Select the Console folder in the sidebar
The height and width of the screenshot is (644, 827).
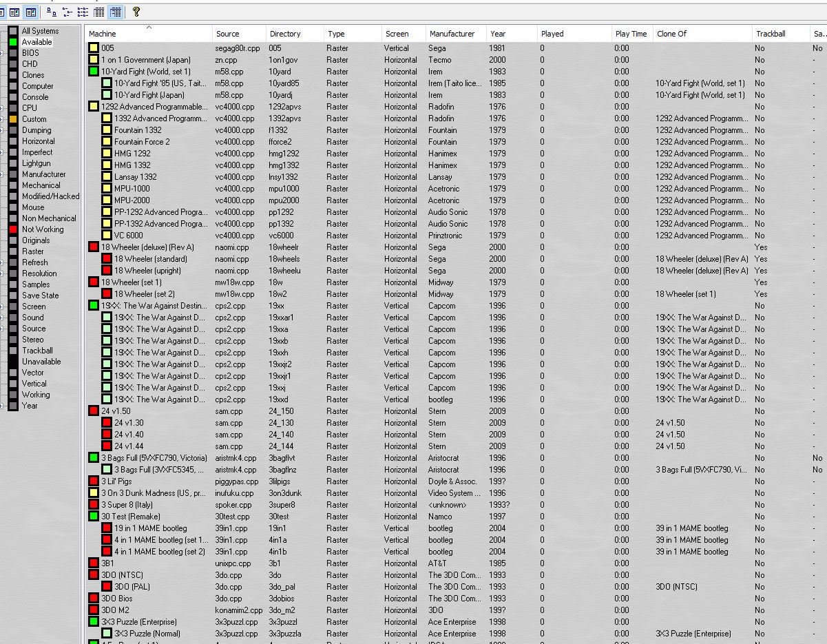pyautogui.click(x=35, y=97)
